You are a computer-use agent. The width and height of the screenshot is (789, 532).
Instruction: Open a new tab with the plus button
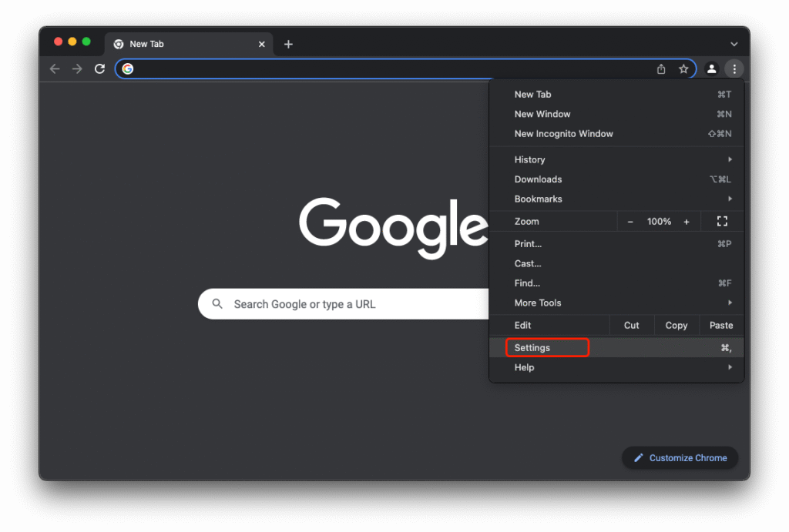coord(288,44)
